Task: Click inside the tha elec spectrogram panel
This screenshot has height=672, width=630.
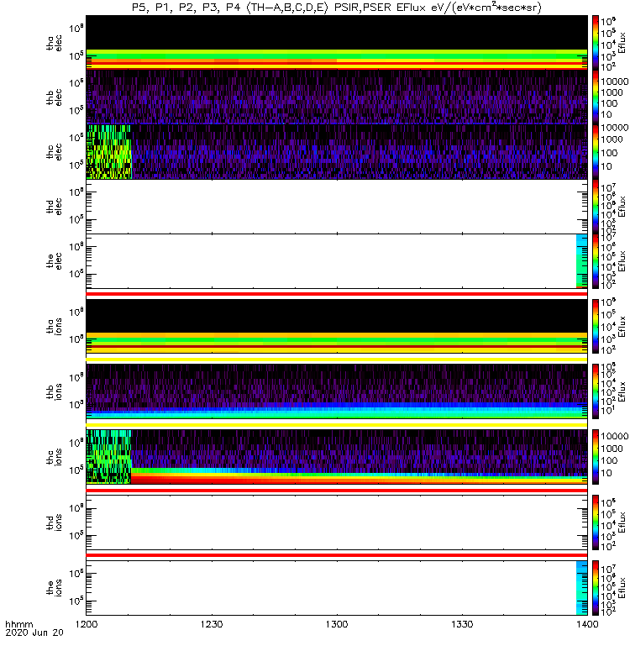Action: click(x=337, y=43)
